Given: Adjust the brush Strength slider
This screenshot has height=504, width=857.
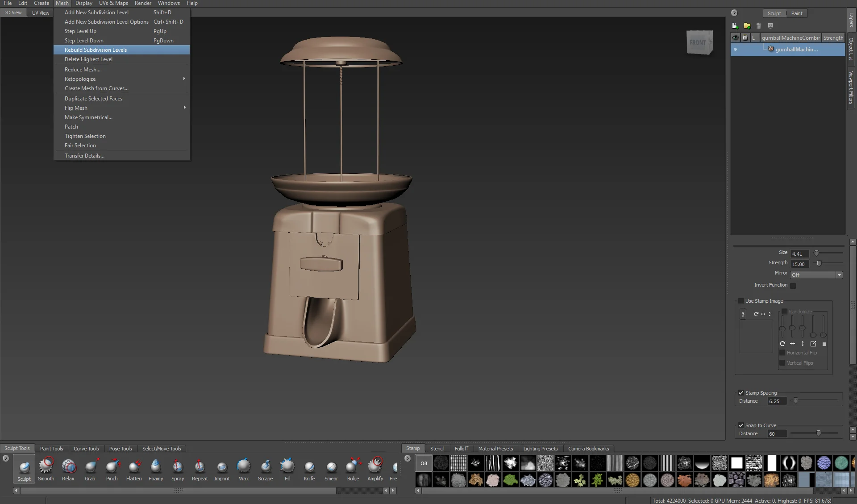Looking at the screenshot, I should click(x=819, y=264).
